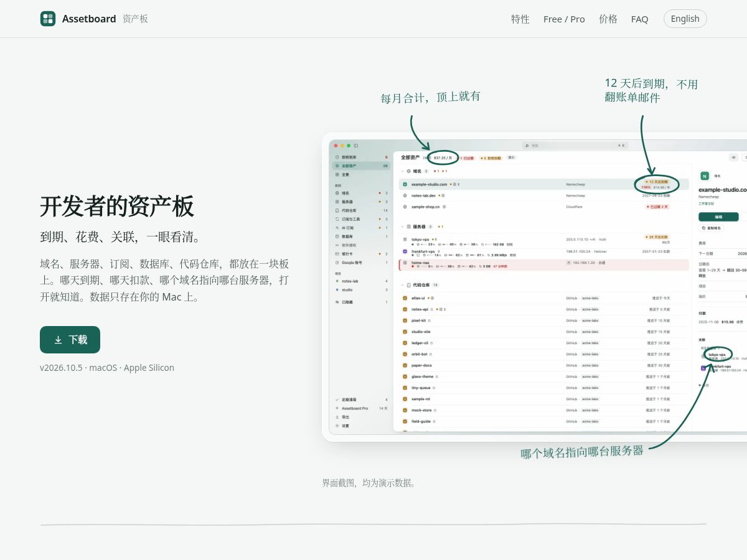This screenshot has width=747, height=560.
Task: Select the notes-lab project in sidebar
Action: [361, 281]
